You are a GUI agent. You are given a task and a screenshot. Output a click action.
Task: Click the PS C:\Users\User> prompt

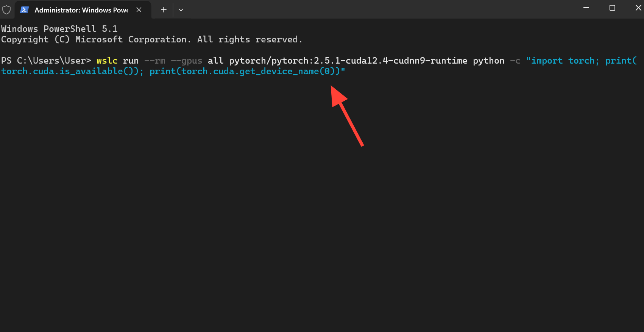(x=46, y=61)
